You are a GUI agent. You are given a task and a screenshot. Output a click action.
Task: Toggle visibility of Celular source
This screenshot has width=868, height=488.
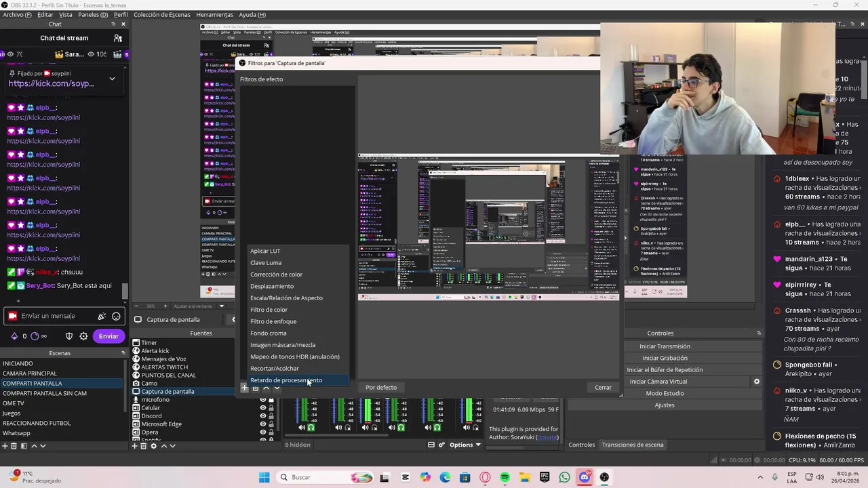click(263, 408)
